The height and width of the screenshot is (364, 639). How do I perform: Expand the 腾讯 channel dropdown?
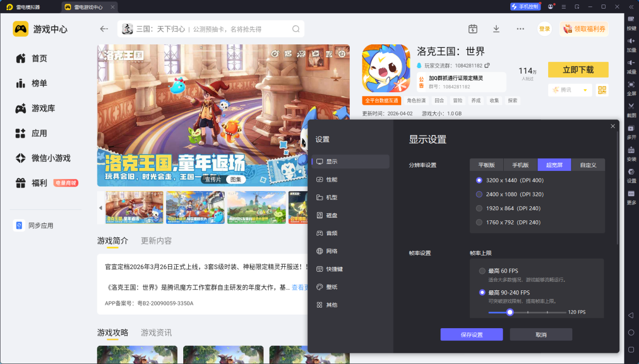[x=585, y=90]
